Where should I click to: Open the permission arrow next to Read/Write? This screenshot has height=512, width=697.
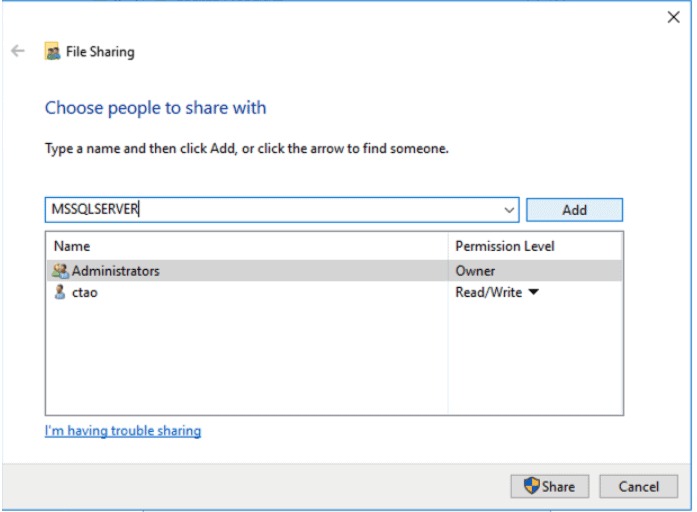(x=533, y=293)
